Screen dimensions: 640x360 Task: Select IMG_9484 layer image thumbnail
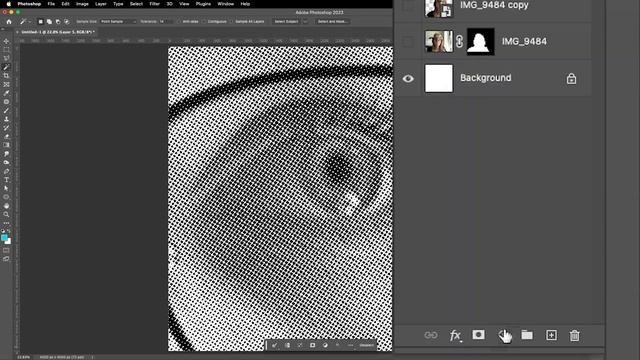point(439,42)
